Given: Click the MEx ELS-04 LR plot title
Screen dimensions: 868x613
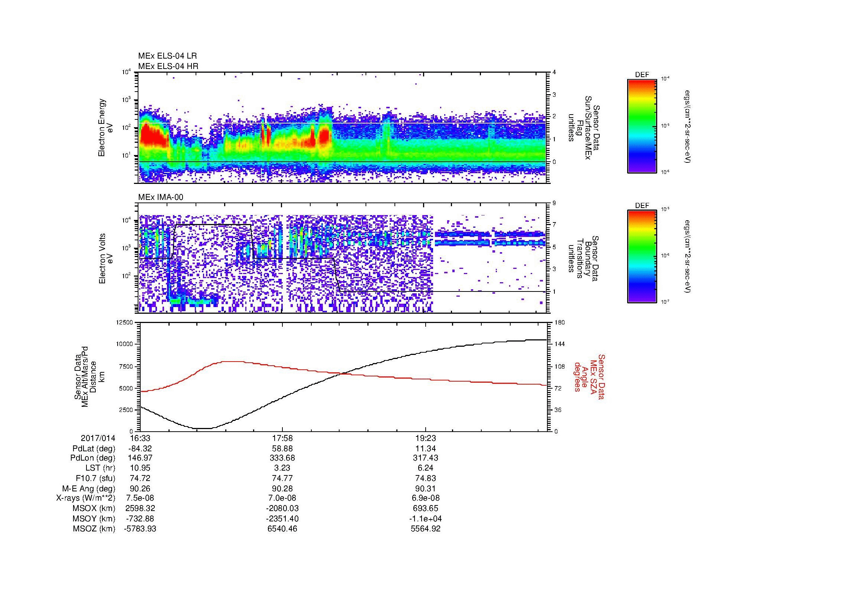Looking at the screenshot, I should click(x=167, y=56).
